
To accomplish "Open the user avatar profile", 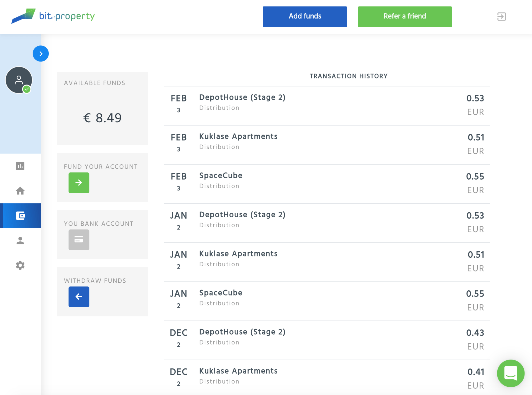I will tap(19, 80).
